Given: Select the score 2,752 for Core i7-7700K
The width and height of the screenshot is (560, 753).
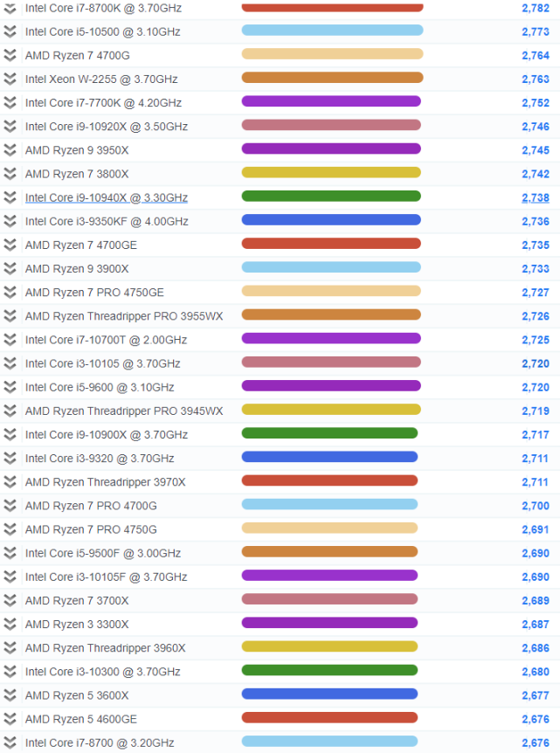Looking at the screenshot, I should tap(536, 103).
